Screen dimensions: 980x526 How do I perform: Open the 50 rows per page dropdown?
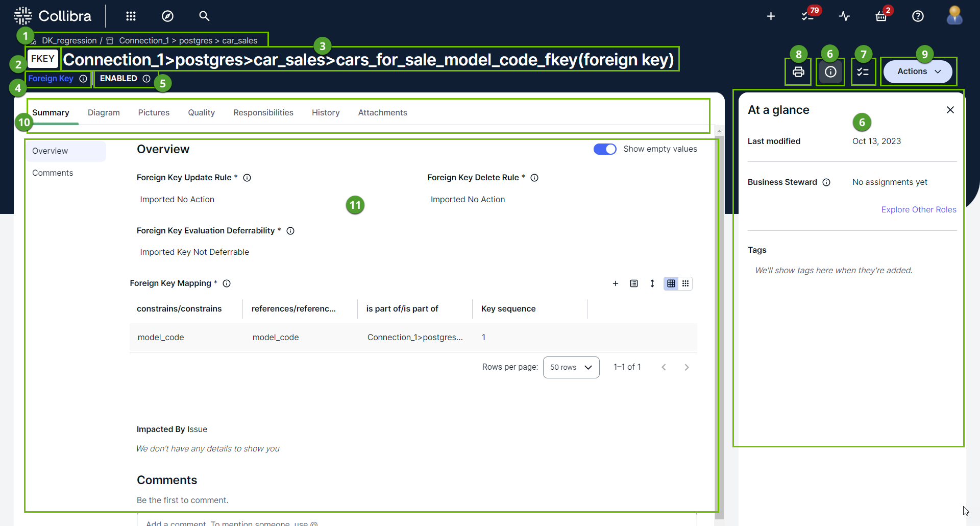tap(571, 367)
